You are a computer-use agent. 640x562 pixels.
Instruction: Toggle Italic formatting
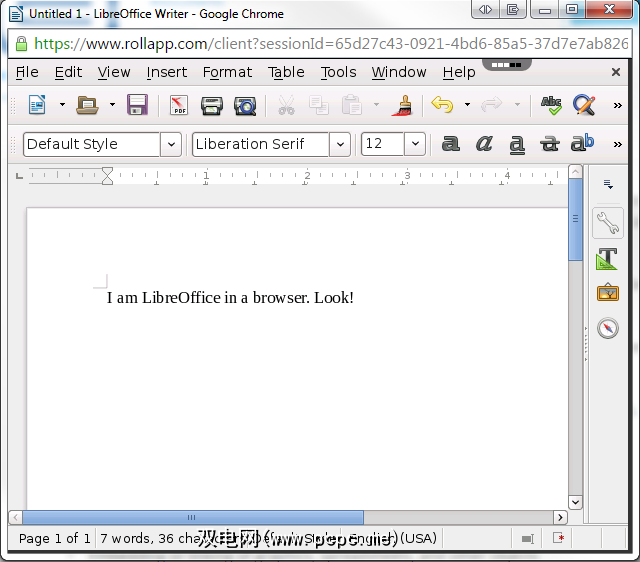pos(484,144)
